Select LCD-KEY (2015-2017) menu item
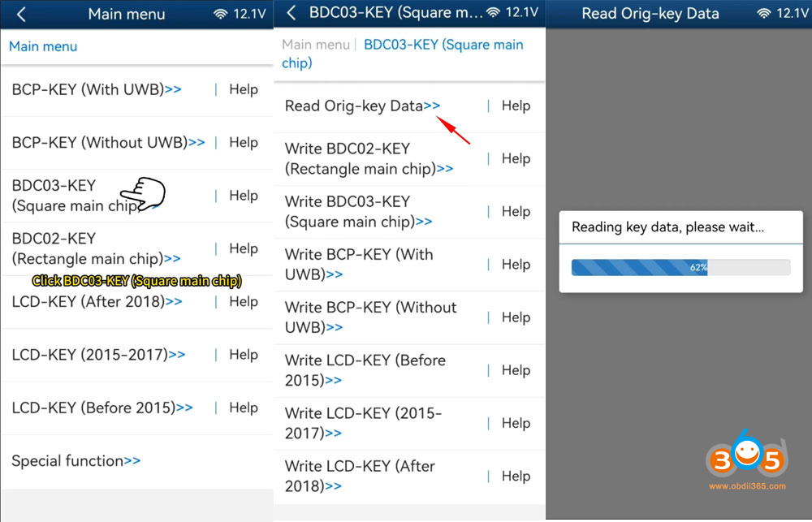The height and width of the screenshot is (522, 812). (97, 355)
